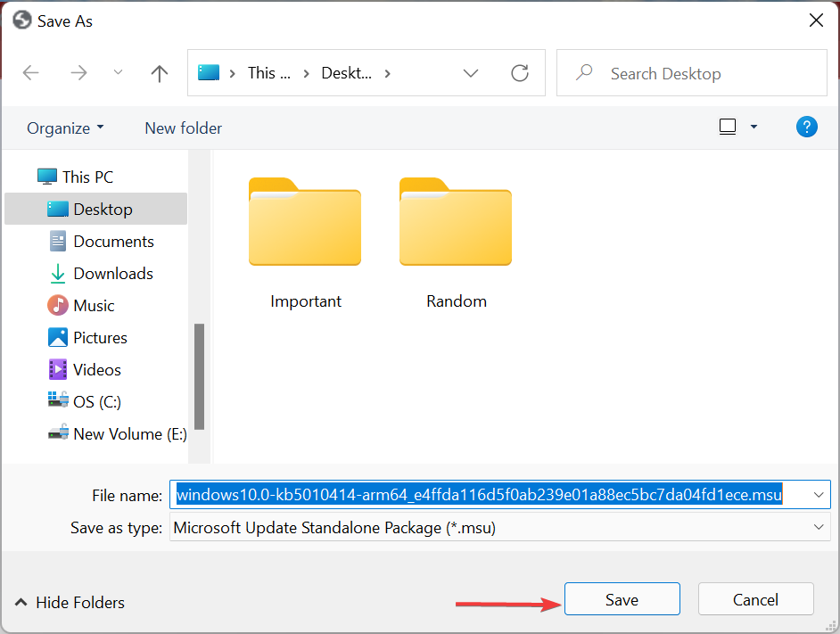Image resolution: width=840 pixels, height=634 pixels.
Task: Select the Important folder icon
Action: pos(305,221)
